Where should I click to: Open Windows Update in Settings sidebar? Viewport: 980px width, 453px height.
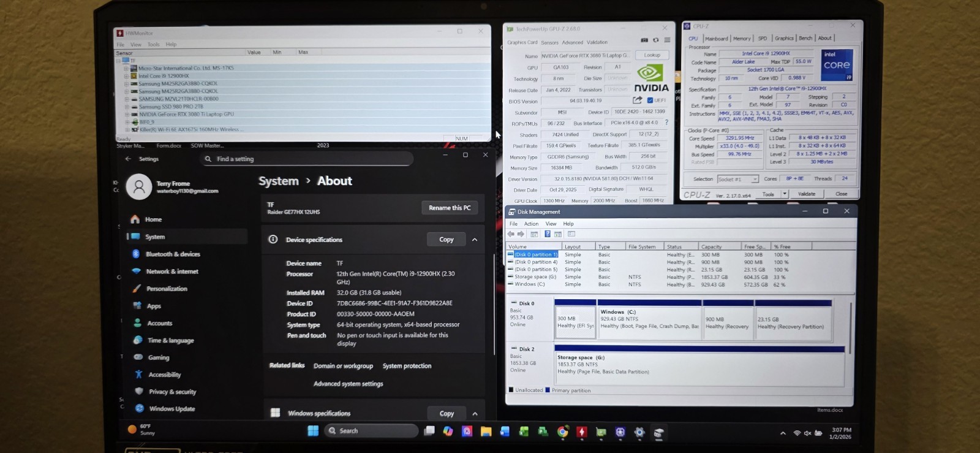[x=171, y=409]
